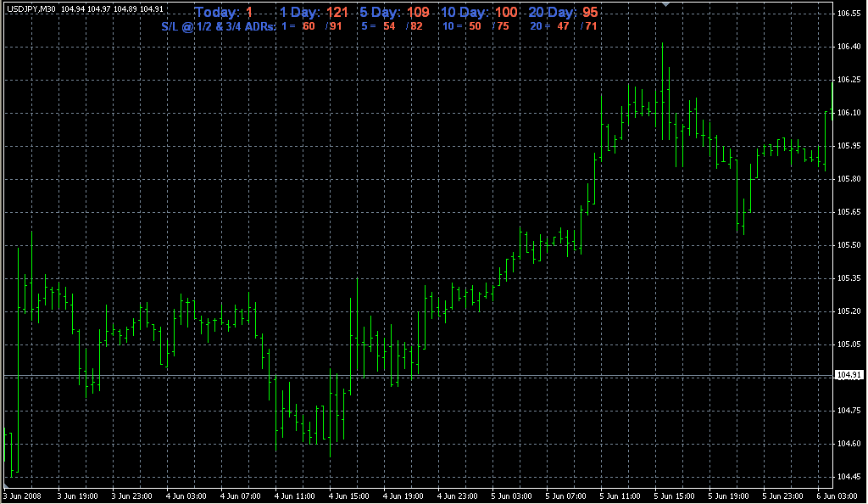The image size is (868, 504).
Task: Click the "3 Jun 19:00" time axis label
Action: click(77, 496)
